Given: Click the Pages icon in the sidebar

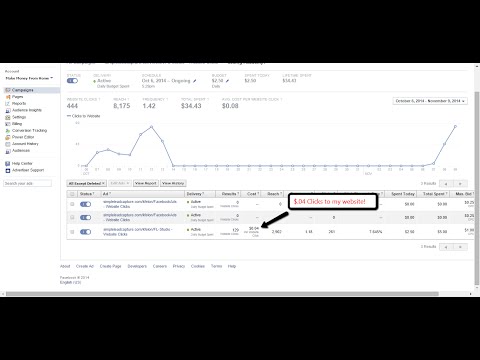Looking at the screenshot, I should point(8,97).
